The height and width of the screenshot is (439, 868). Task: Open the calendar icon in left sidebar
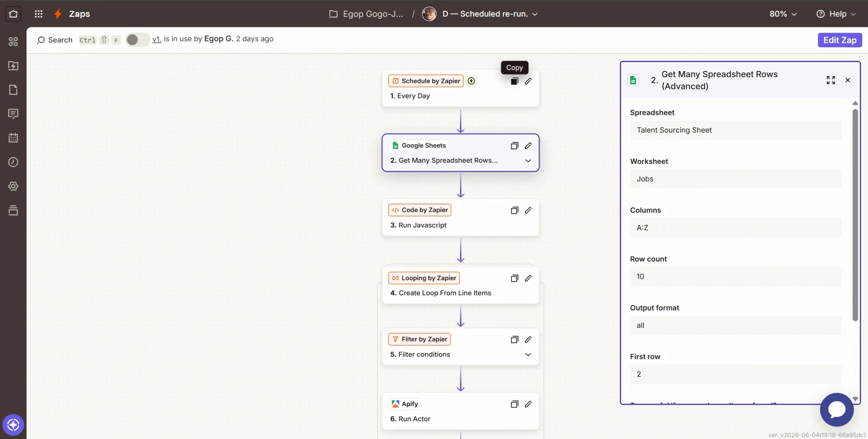(x=13, y=138)
